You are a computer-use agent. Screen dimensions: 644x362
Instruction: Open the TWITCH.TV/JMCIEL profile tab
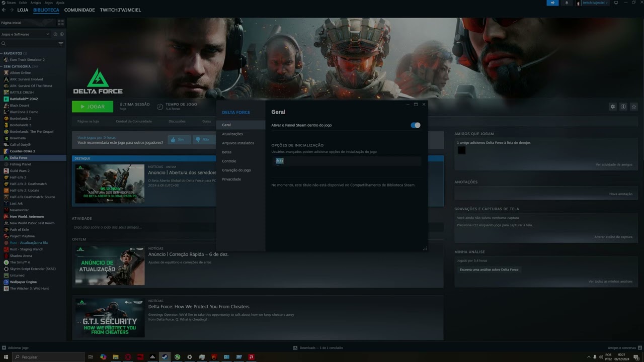pos(120,10)
